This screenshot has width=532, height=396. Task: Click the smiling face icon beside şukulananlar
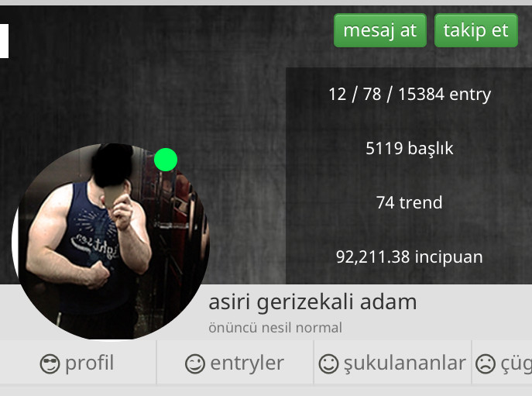click(328, 363)
